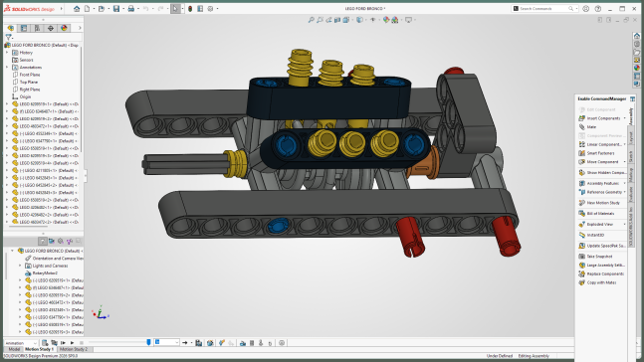644x362 pixels.
Task: Expand the Annotations tree node
Action: pyautogui.click(x=7, y=67)
